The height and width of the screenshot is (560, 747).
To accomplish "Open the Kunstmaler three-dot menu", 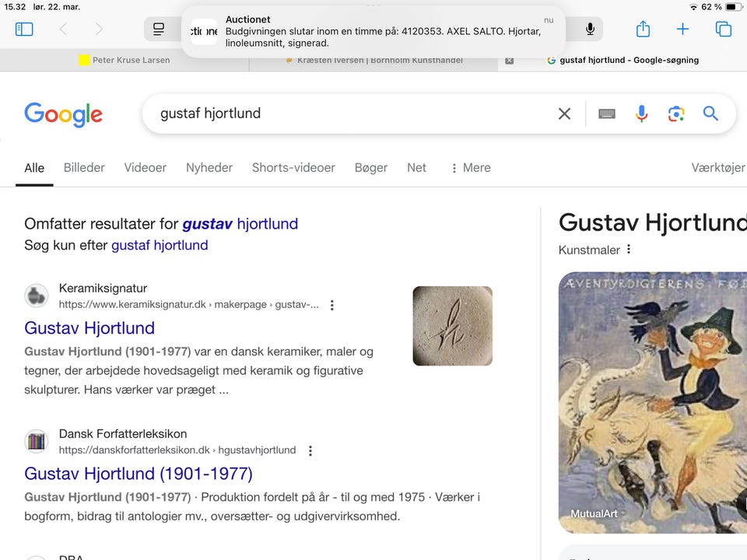I will click(x=629, y=249).
